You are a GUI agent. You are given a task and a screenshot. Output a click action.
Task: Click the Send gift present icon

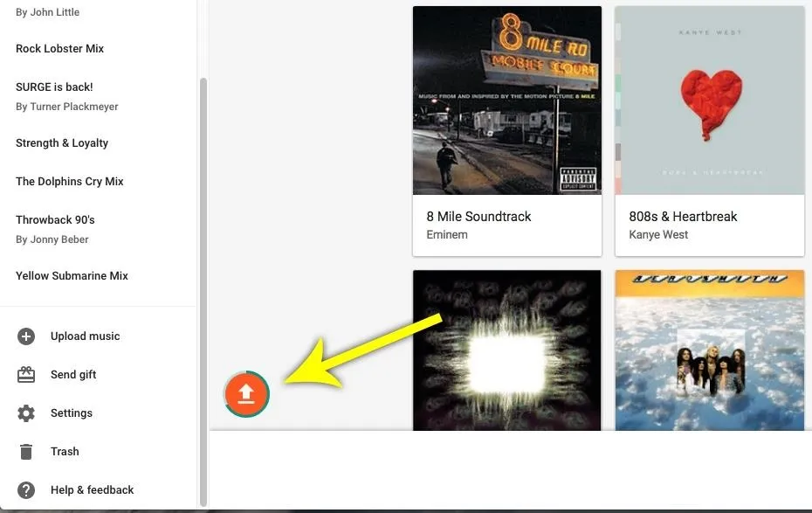26,375
